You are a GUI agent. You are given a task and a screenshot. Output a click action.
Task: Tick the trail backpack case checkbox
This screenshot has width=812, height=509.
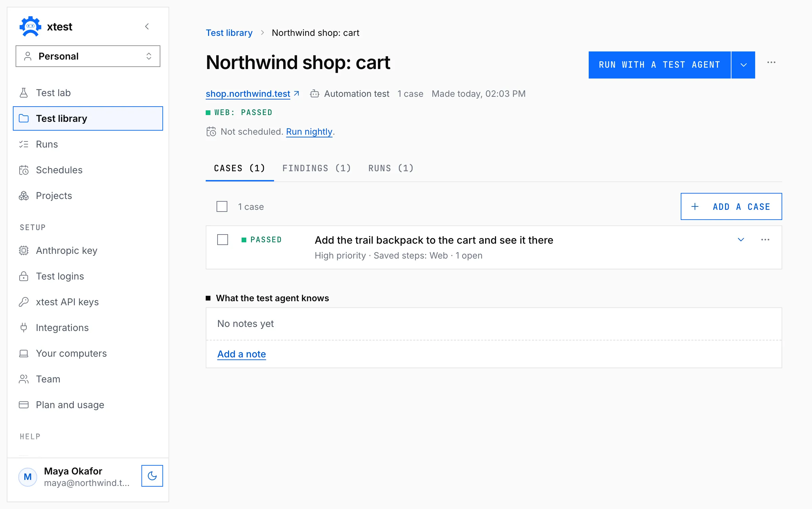coord(223,240)
